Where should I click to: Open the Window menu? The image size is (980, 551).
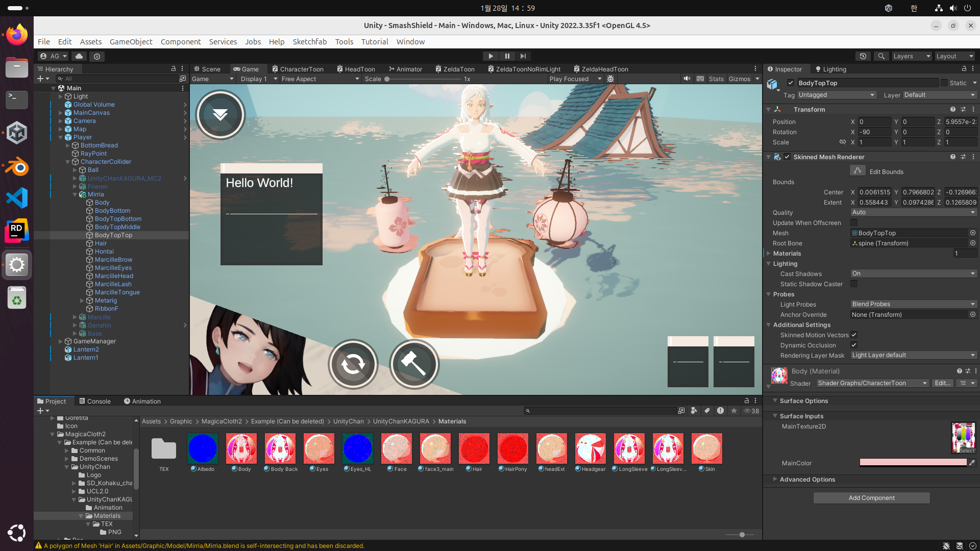pyautogui.click(x=410, y=42)
